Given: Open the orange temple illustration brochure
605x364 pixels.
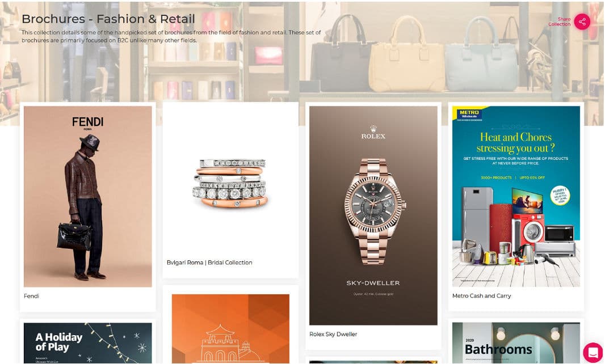Looking at the screenshot, I should tap(230, 328).
